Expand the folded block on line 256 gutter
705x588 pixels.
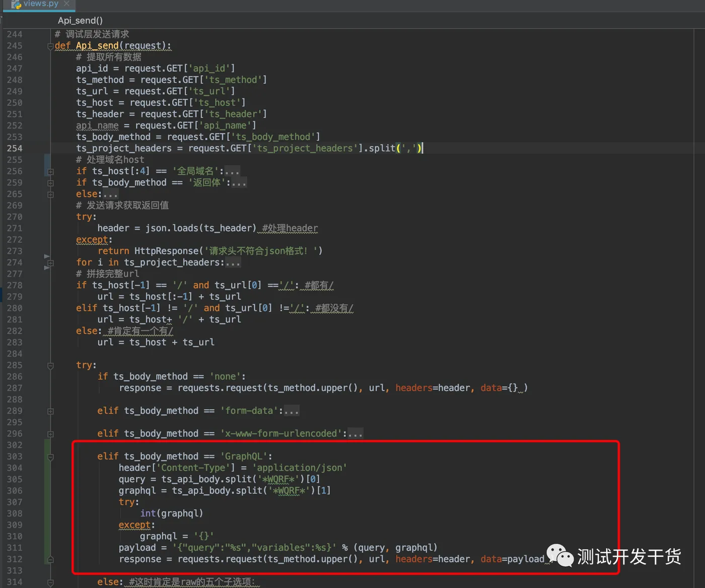tap(50, 171)
